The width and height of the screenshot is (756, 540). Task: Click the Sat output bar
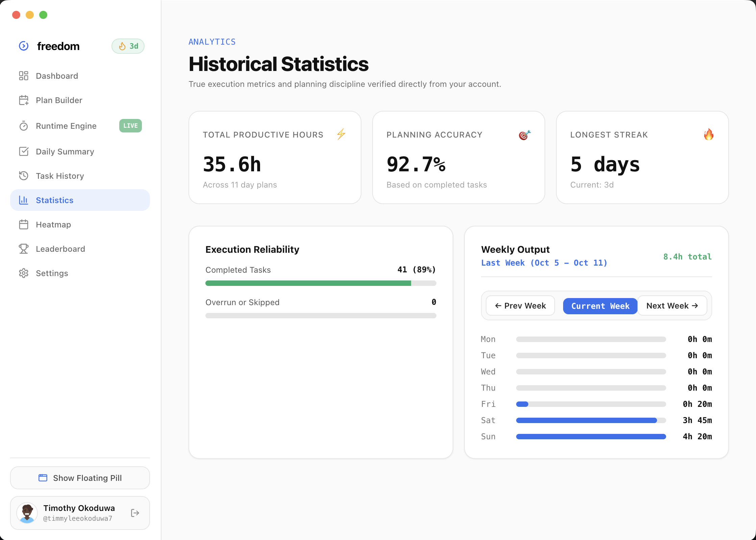click(591, 420)
